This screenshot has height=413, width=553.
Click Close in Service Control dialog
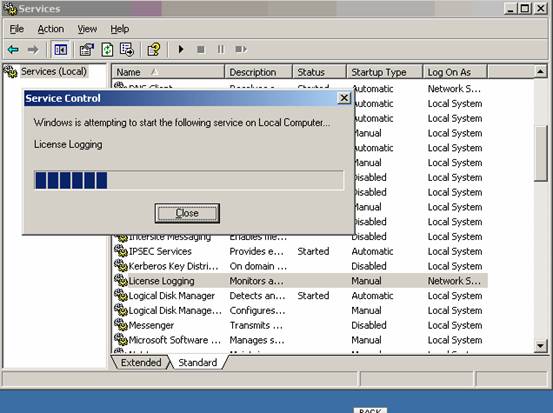coord(187,213)
